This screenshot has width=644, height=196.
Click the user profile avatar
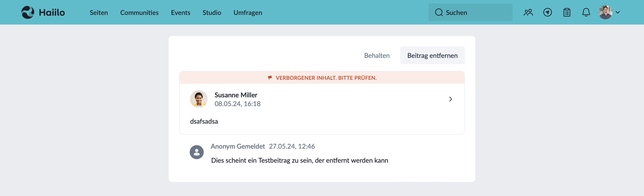tap(605, 12)
